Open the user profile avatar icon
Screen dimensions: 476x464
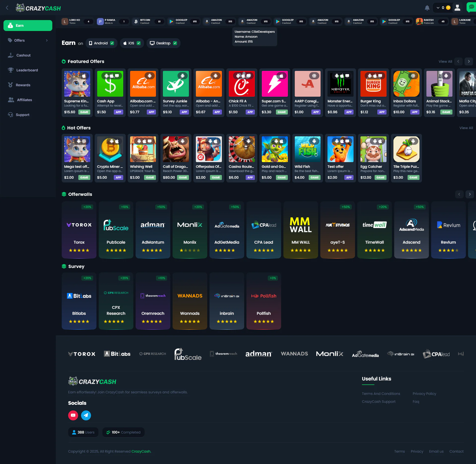coord(457,8)
